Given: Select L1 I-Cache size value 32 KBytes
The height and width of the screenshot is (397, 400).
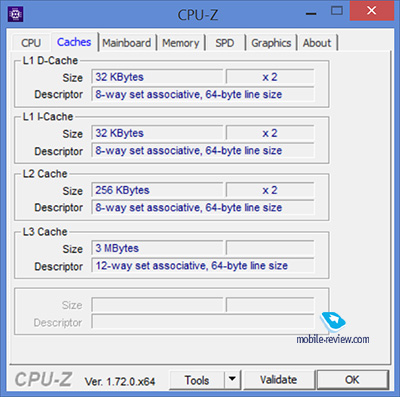Looking at the screenshot, I should pos(157,133).
